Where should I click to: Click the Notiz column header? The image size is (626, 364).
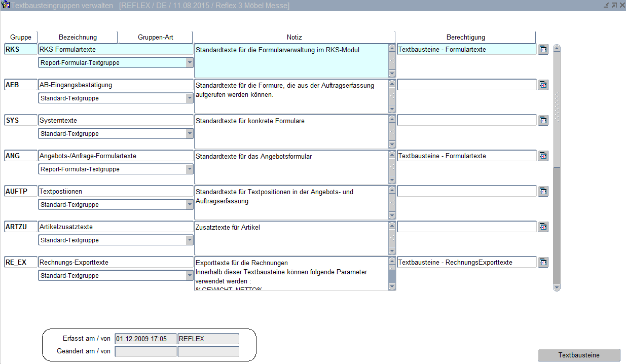click(294, 38)
